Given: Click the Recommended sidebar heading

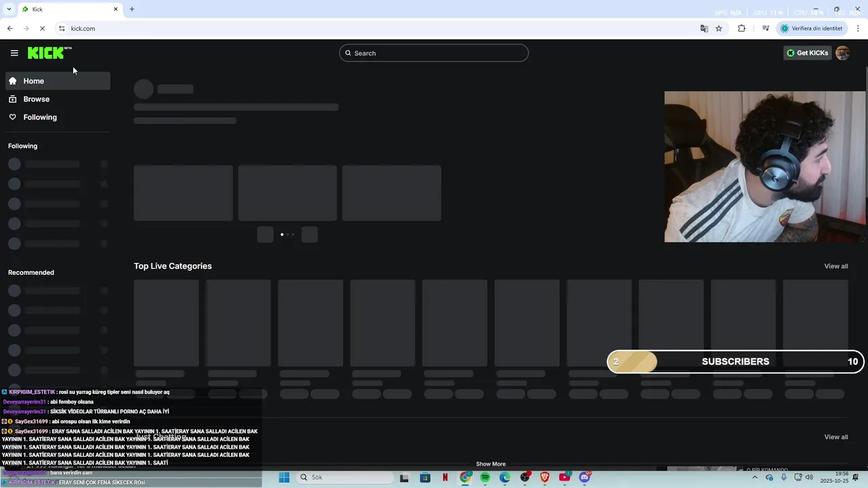Looking at the screenshot, I should click(x=31, y=272).
